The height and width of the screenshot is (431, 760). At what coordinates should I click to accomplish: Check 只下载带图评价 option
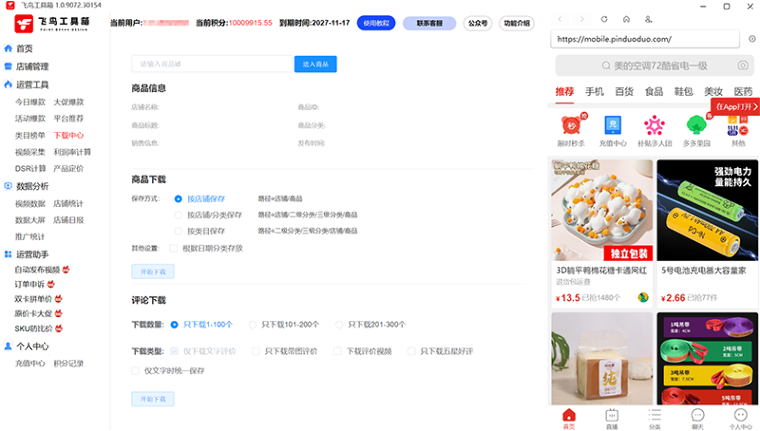tap(255, 351)
